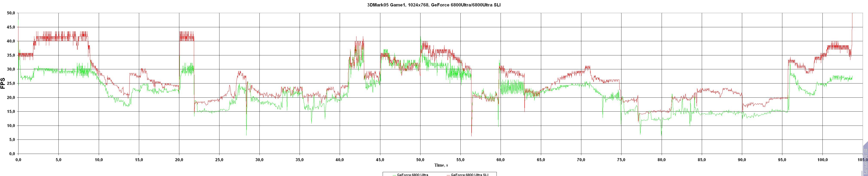
Task: Click the "0,0" tick on the FPS axis
Action: (x=12, y=154)
